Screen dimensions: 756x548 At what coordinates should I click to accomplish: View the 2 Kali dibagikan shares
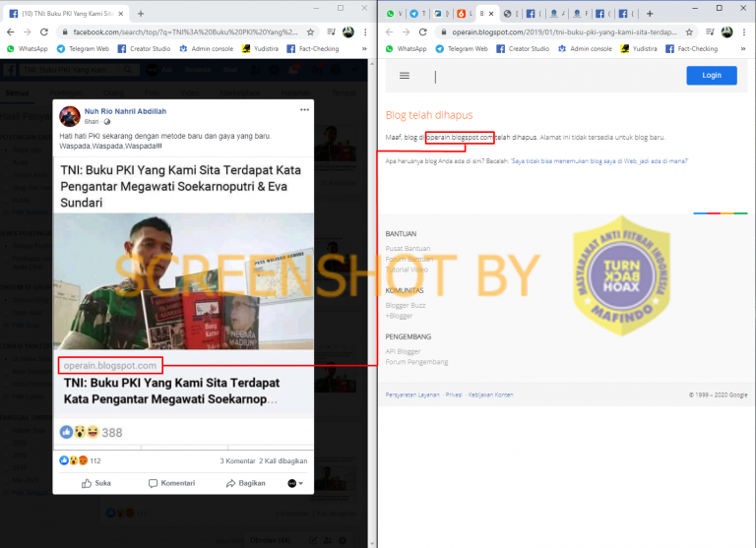(x=283, y=460)
